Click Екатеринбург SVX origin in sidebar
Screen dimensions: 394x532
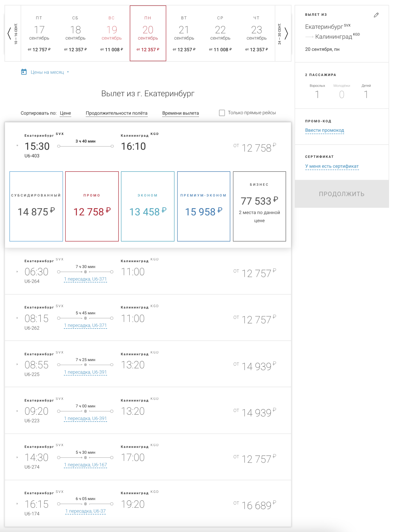[x=328, y=26]
